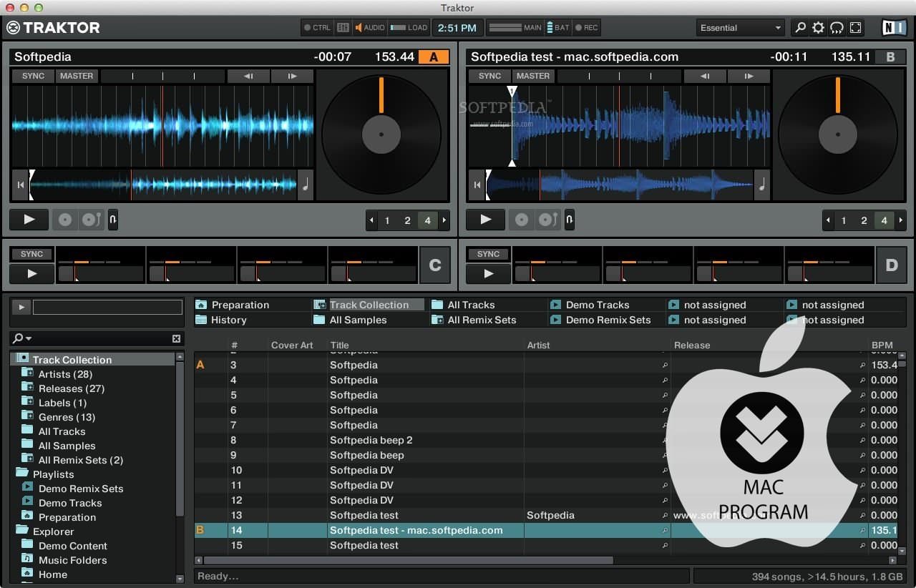Click Deck A phase meter

pyautogui.click(x=163, y=76)
